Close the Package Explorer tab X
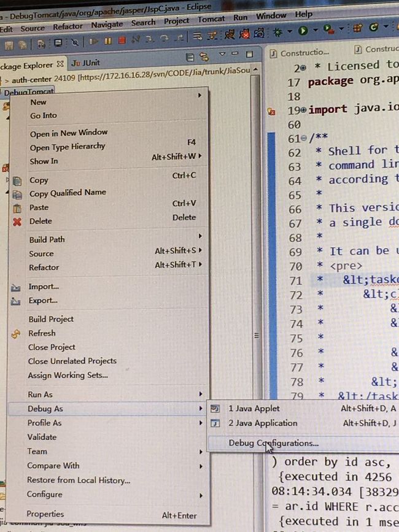399x532 pixels. coord(60,64)
